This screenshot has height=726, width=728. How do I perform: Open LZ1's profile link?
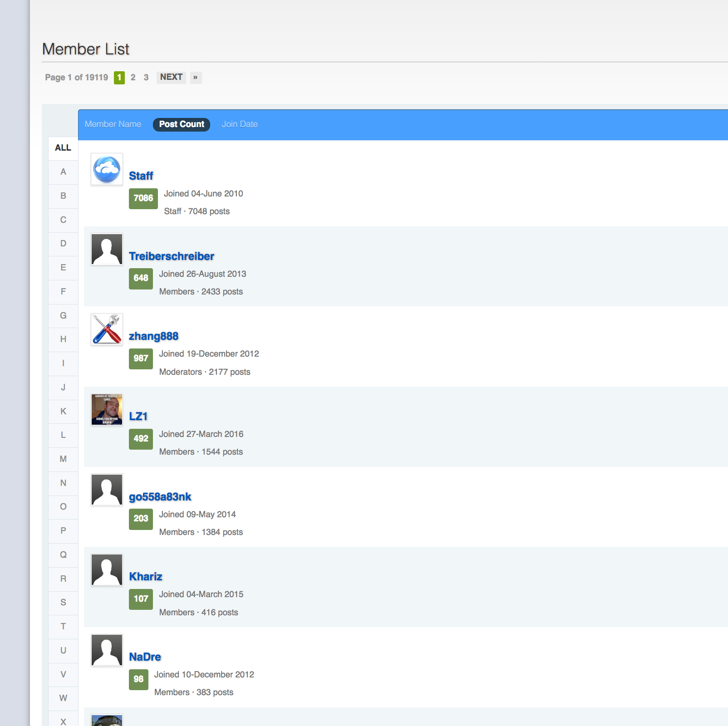pos(138,417)
